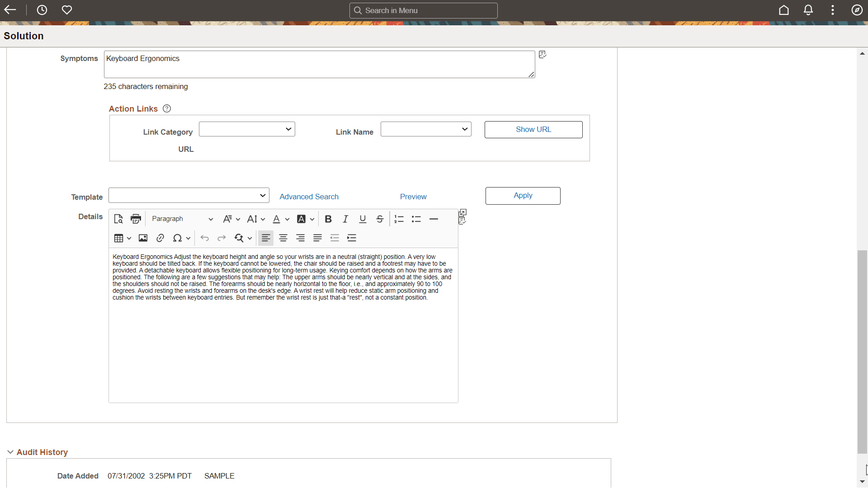
Task: Open the font color picker
Action: tap(277, 219)
